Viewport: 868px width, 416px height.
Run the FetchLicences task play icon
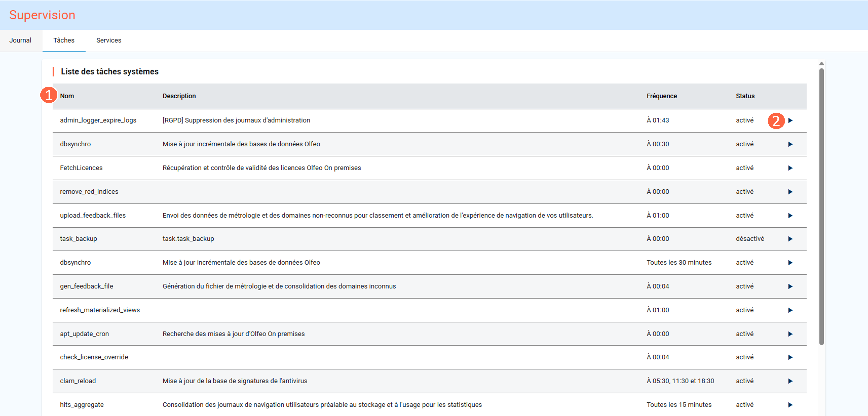pos(790,168)
